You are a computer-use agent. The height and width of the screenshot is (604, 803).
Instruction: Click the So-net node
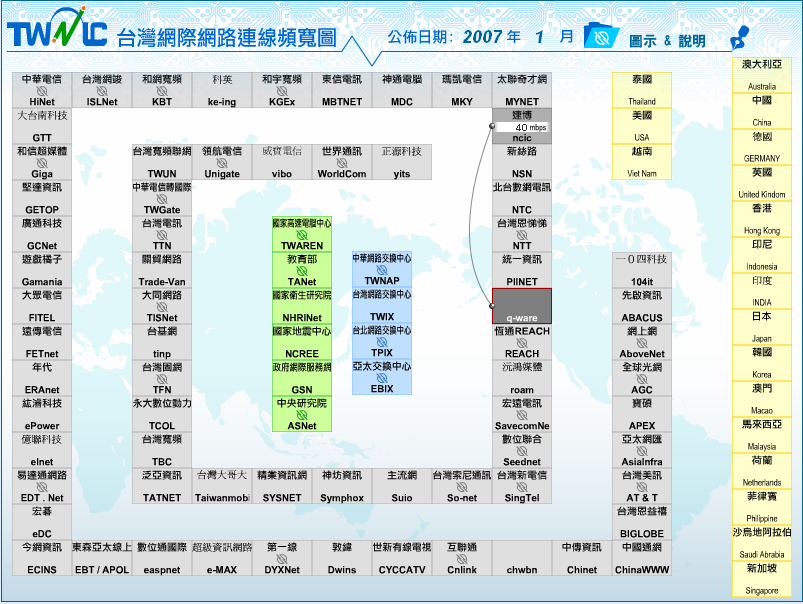(461, 486)
